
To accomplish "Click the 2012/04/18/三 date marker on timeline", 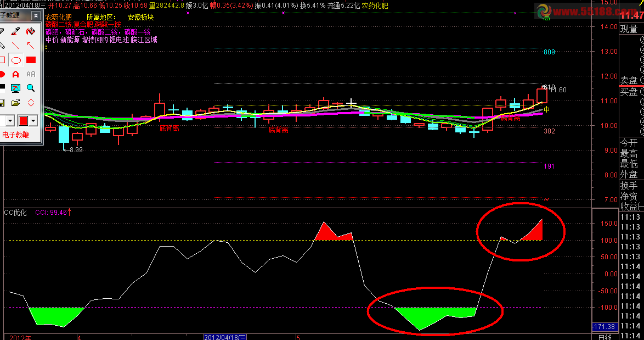I will (x=225, y=337).
